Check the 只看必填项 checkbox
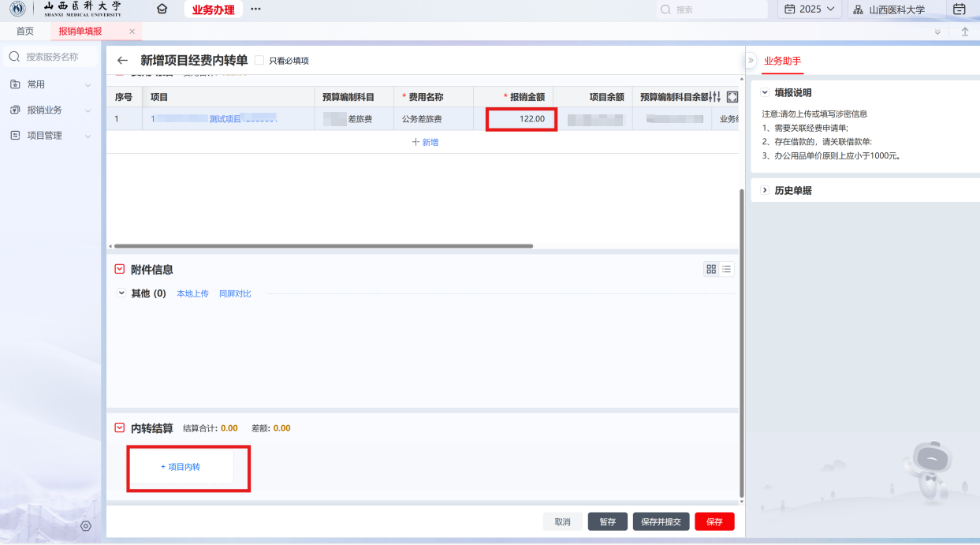 point(259,61)
